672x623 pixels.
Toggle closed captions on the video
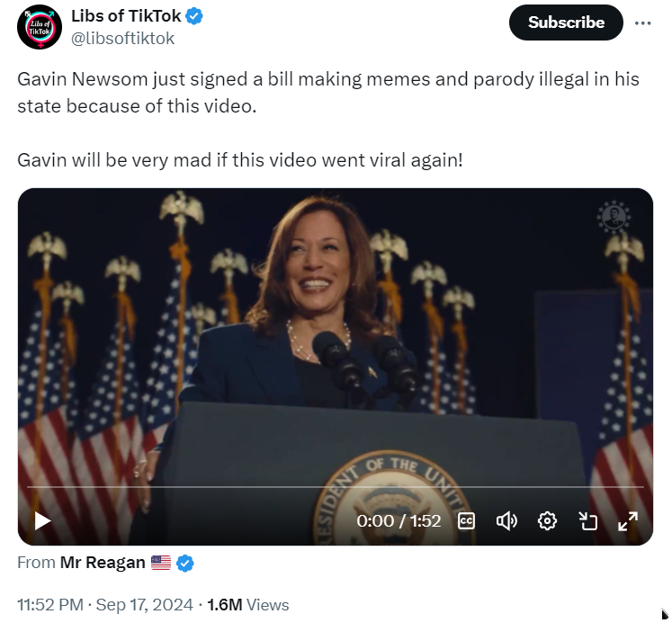click(x=466, y=520)
